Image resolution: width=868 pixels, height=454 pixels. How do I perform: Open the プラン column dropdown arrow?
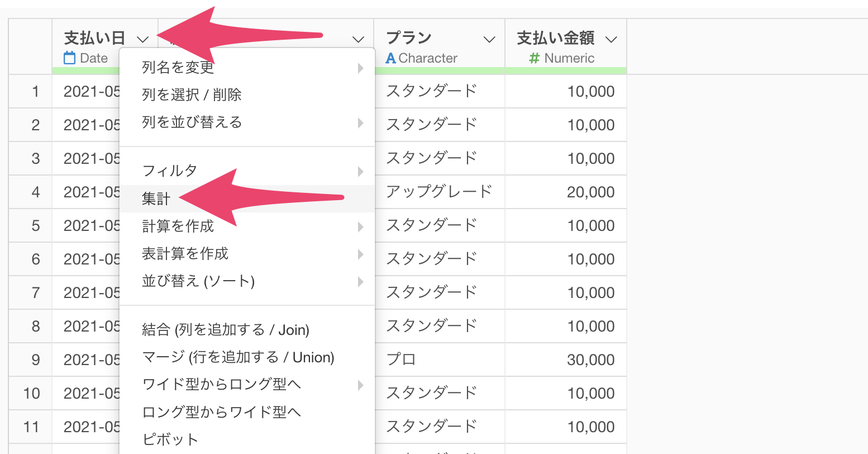489,39
